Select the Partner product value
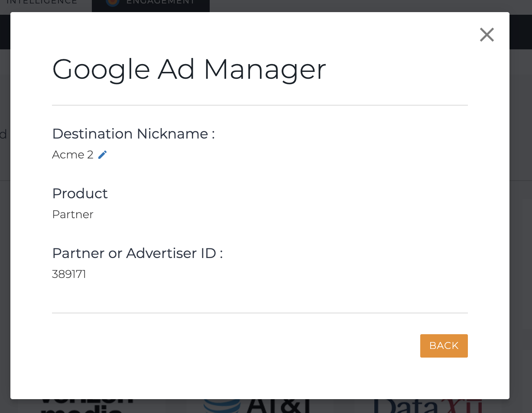 pos(73,214)
